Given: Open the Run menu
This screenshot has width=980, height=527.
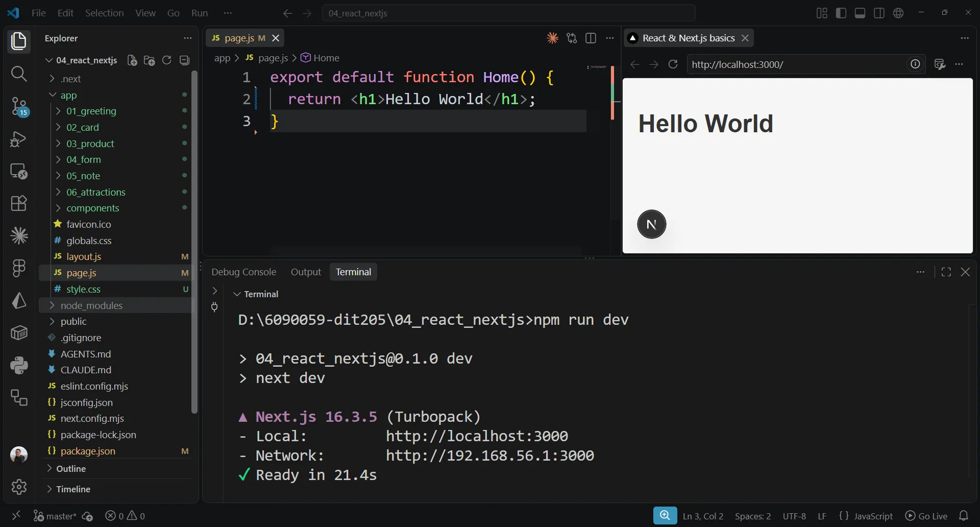Looking at the screenshot, I should pyautogui.click(x=200, y=13).
